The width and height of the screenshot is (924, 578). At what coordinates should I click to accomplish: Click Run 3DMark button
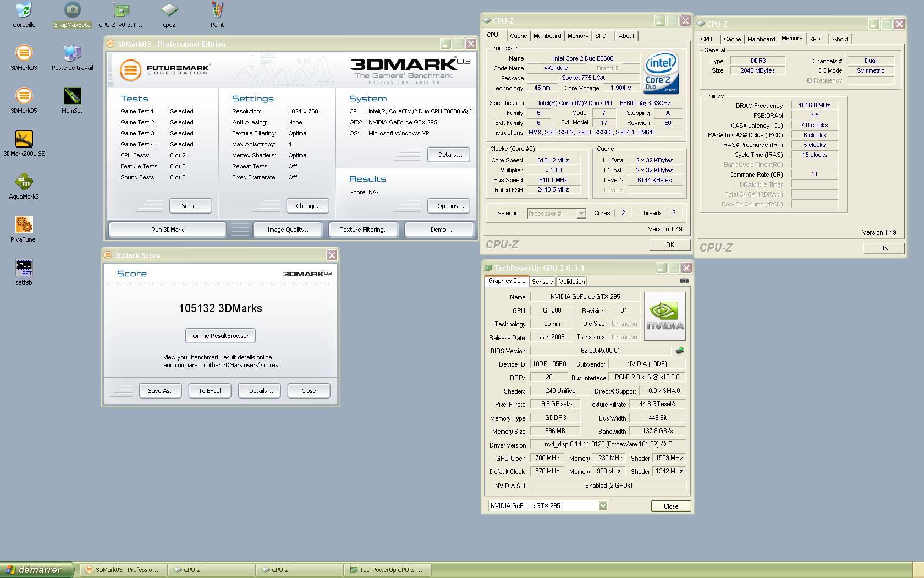coord(167,230)
